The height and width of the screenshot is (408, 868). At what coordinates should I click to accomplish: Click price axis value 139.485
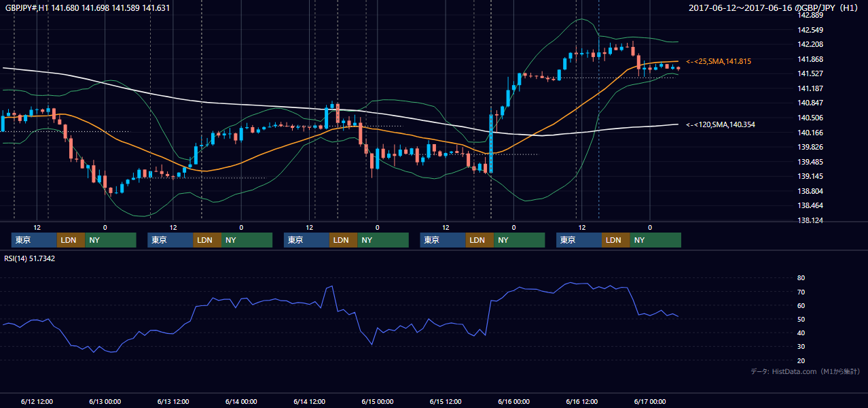click(x=811, y=162)
